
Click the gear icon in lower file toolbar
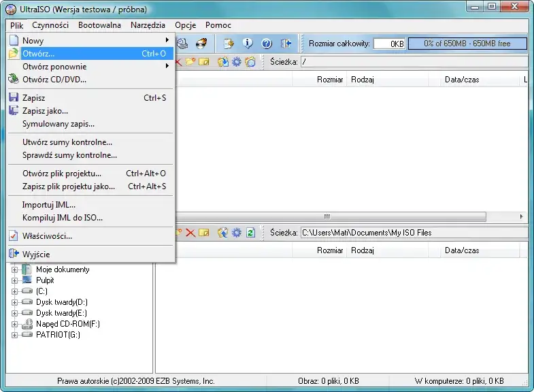pos(237,233)
